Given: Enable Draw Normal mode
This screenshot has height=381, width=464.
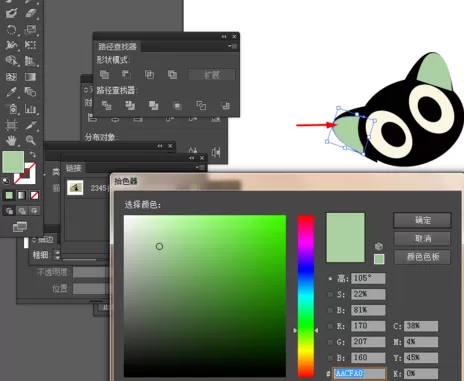Looking at the screenshot, I should (9, 211).
